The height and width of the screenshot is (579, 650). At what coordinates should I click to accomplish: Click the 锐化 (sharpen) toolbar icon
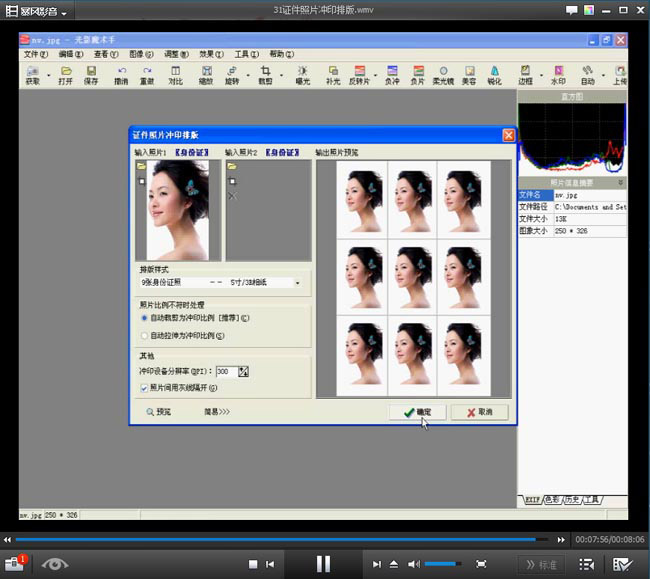tap(494, 75)
